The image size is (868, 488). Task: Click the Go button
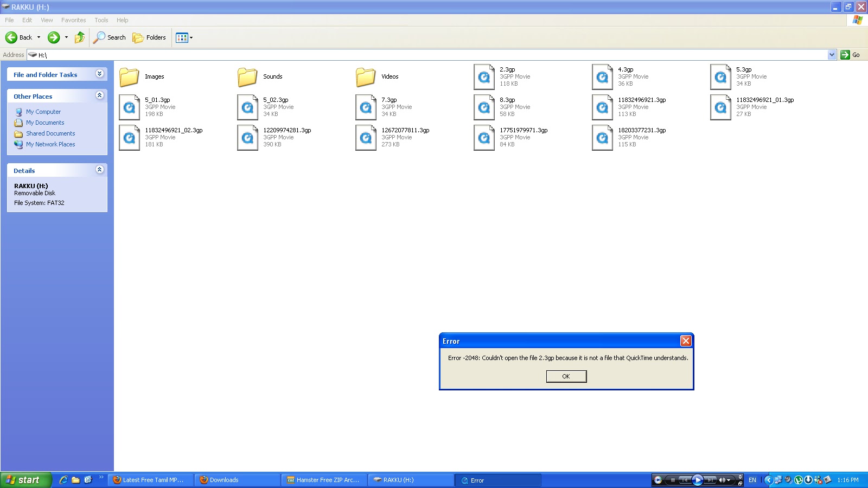click(x=850, y=55)
